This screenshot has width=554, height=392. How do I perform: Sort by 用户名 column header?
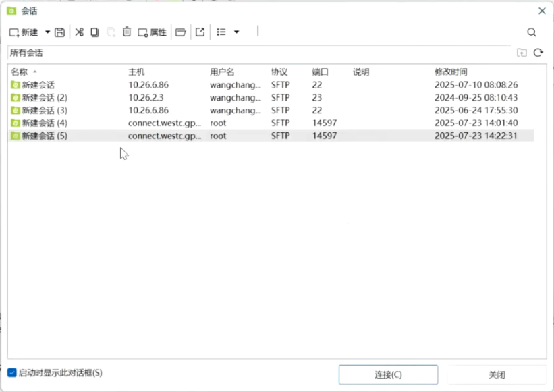point(222,72)
